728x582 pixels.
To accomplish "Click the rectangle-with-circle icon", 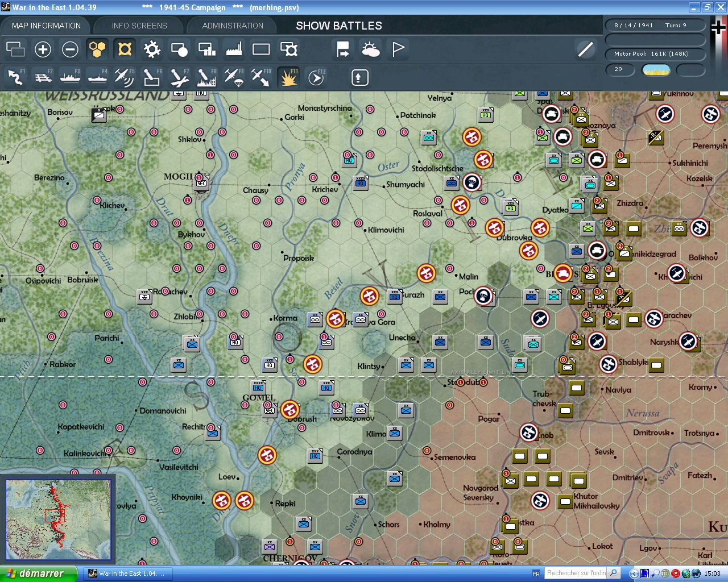I will (179, 49).
